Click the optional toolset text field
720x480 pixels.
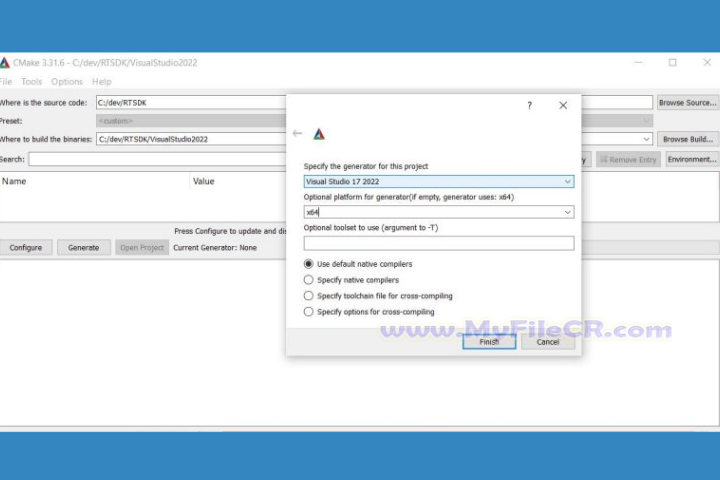click(439, 243)
